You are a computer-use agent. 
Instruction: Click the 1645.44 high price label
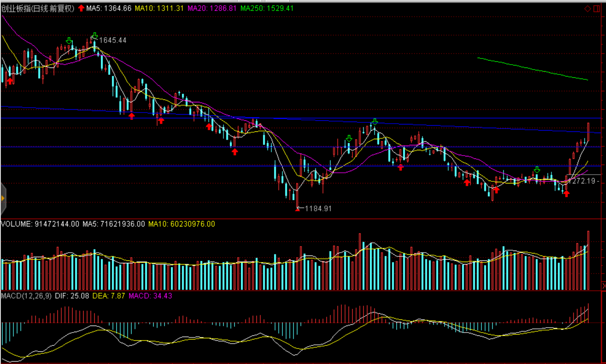pos(113,40)
